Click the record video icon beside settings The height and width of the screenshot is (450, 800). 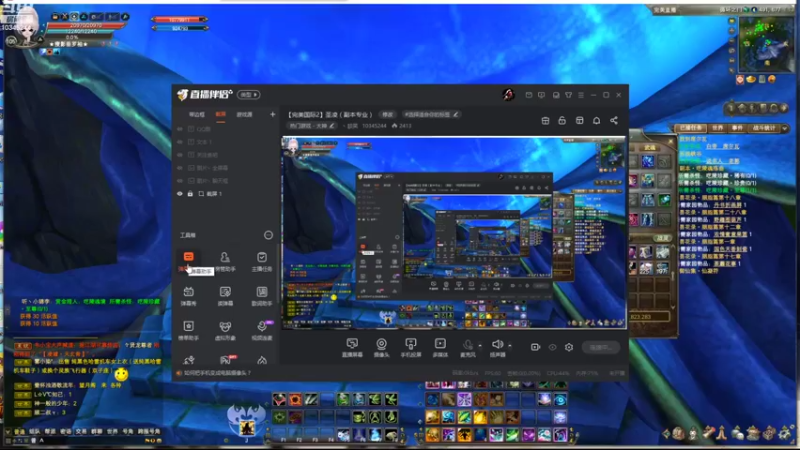coord(535,347)
